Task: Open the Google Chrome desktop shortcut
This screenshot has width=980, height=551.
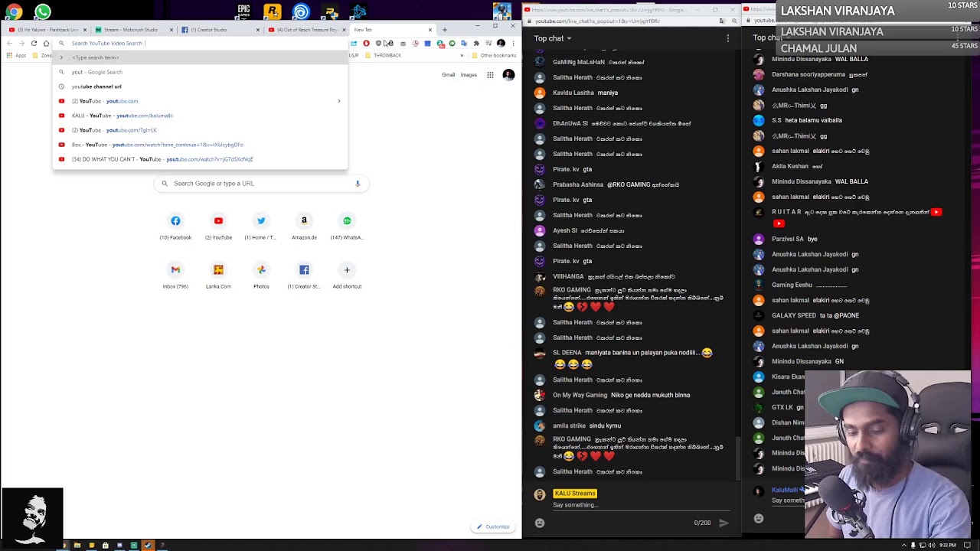Action: click(x=15, y=11)
